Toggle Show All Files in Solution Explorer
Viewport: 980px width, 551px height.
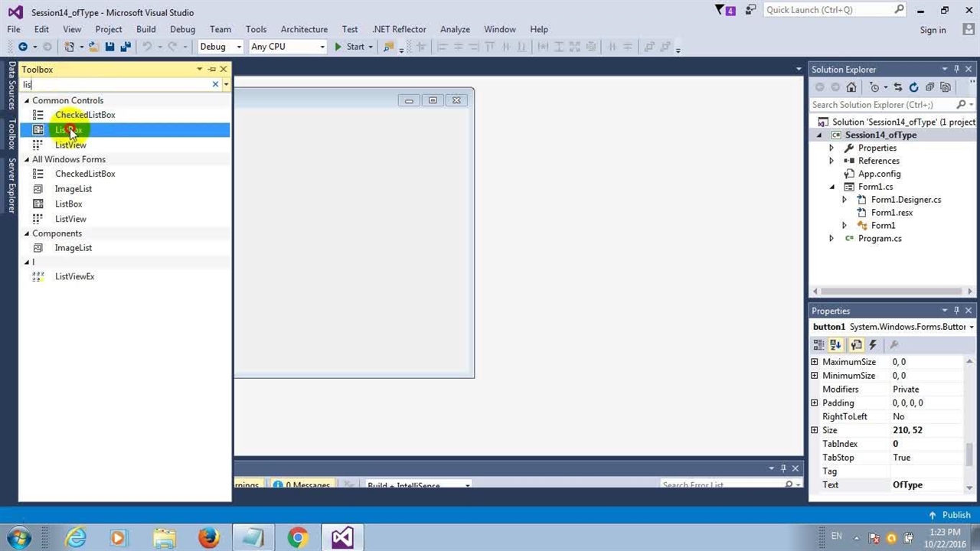point(946,87)
